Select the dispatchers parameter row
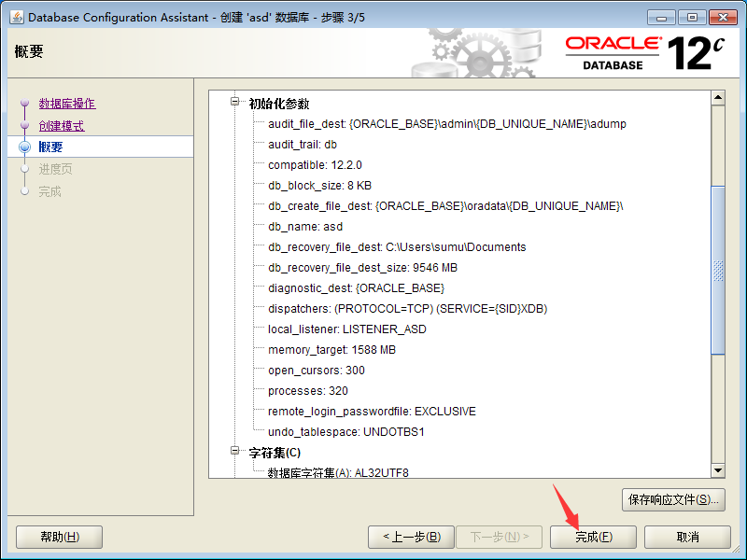 pos(408,309)
